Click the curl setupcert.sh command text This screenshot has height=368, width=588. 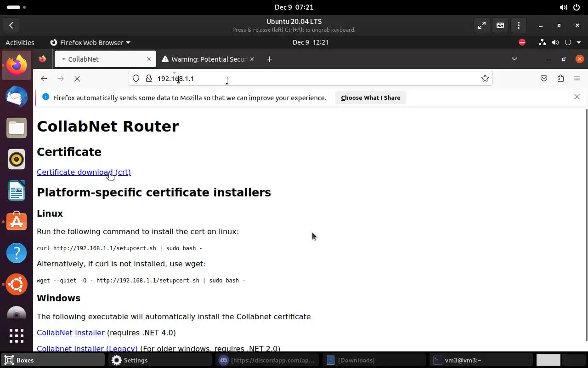tap(119, 248)
